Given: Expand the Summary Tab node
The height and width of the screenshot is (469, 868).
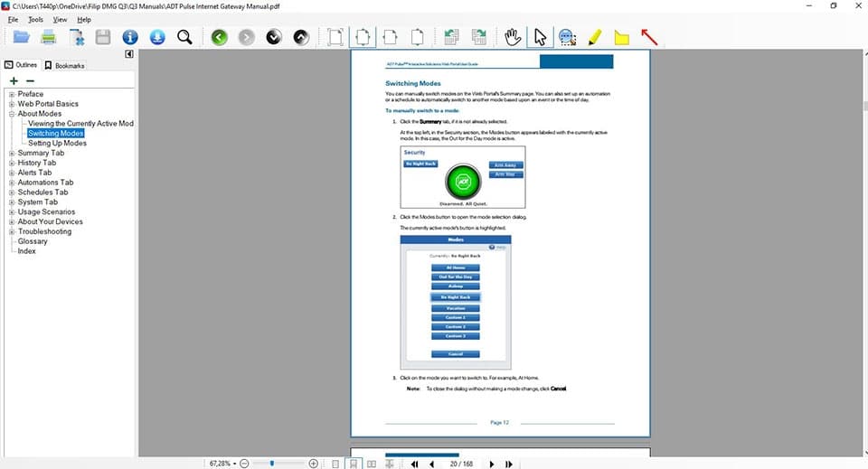Looking at the screenshot, I should tap(12, 154).
